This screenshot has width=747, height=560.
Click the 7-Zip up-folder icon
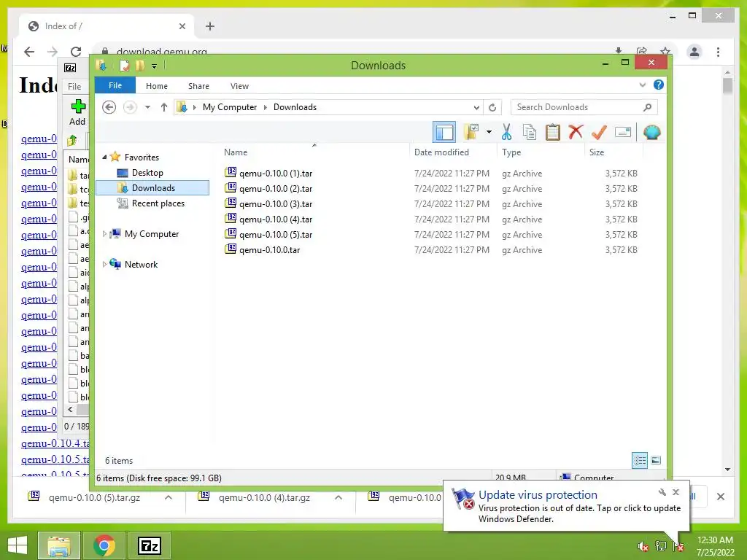[x=72, y=141]
